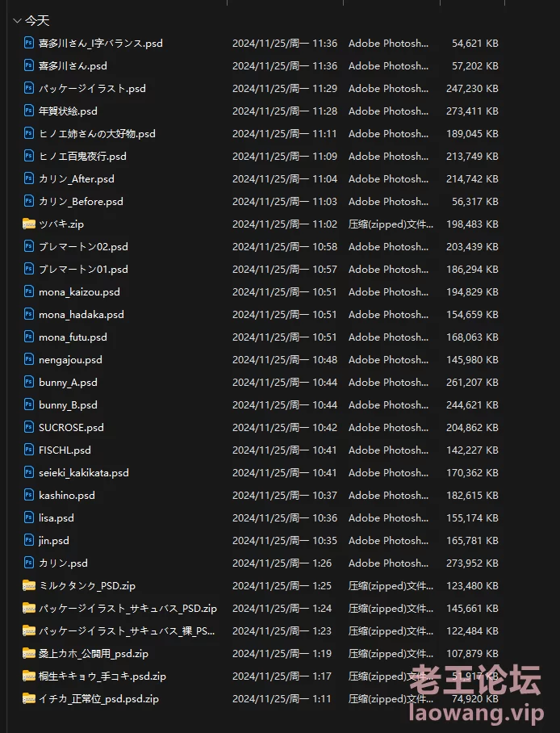Screen dimensions: 560x733
Task: Select the file name パッケージイラスト.psd
Action: pyautogui.click(x=92, y=88)
